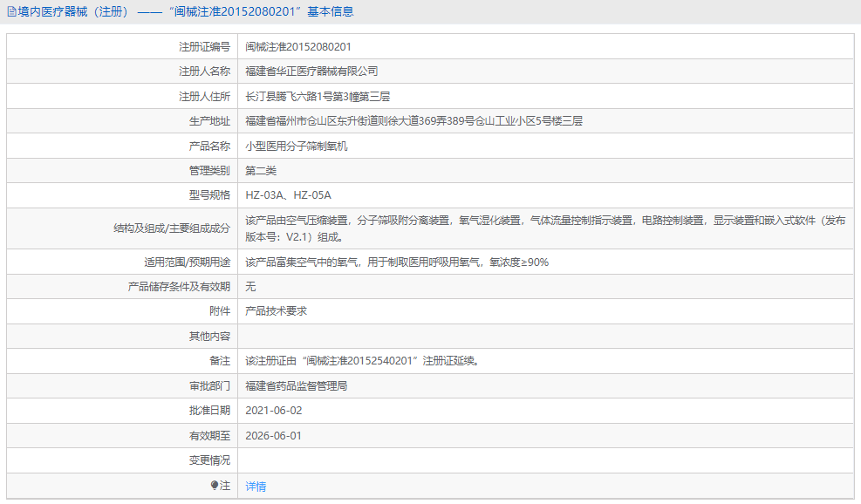Click the expiry date 2026-06-01
Viewport: 861px width, 504px height.
click(x=273, y=436)
